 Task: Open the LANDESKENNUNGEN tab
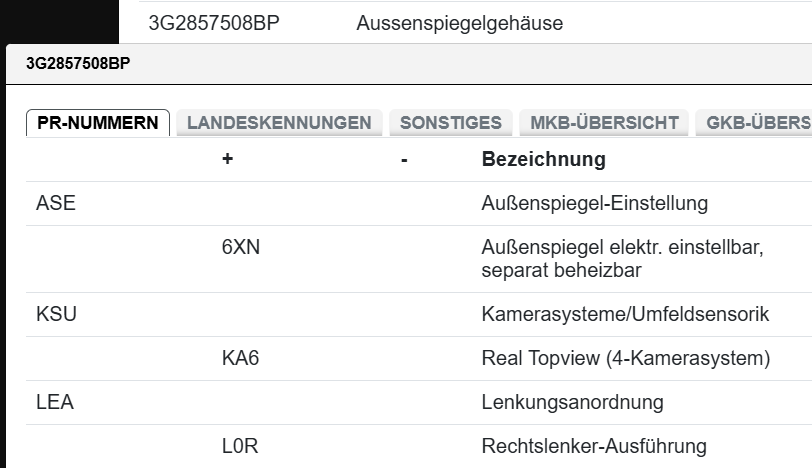[279, 123]
